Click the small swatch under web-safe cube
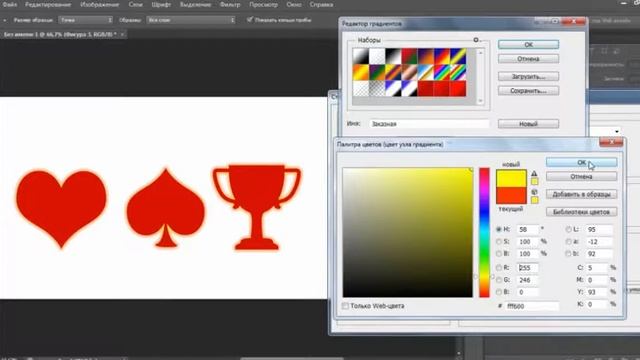Viewport: 640px width, 360px height. click(534, 200)
